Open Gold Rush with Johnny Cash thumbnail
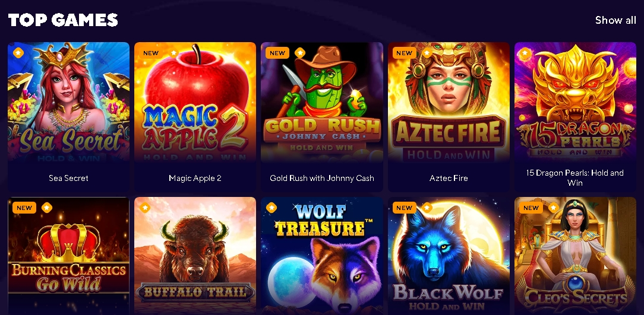 click(321, 103)
